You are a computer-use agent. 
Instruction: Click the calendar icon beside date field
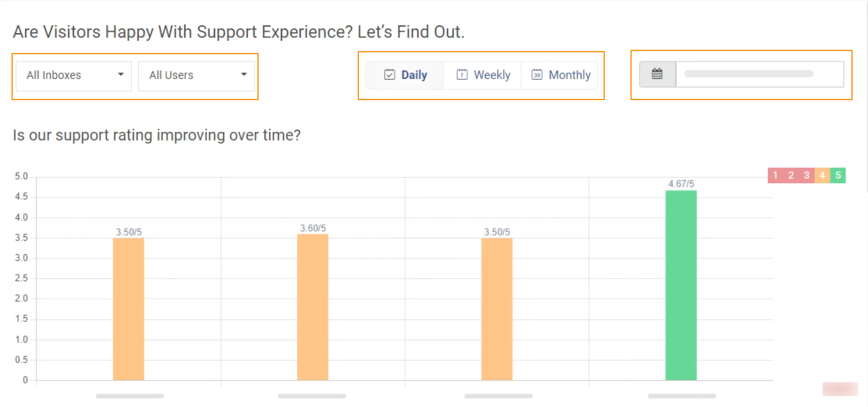[657, 74]
